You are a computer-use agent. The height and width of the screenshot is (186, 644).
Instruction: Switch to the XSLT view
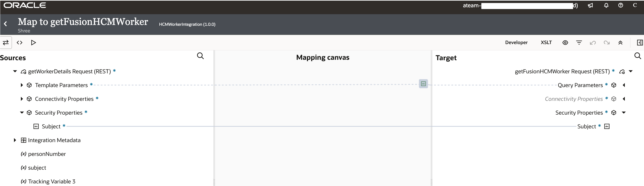point(546,42)
